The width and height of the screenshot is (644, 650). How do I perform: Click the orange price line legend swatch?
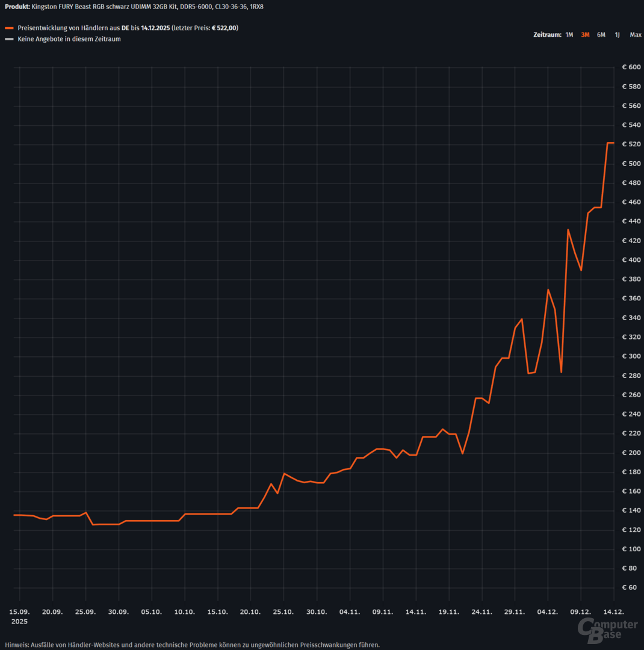click(x=8, y=28)
